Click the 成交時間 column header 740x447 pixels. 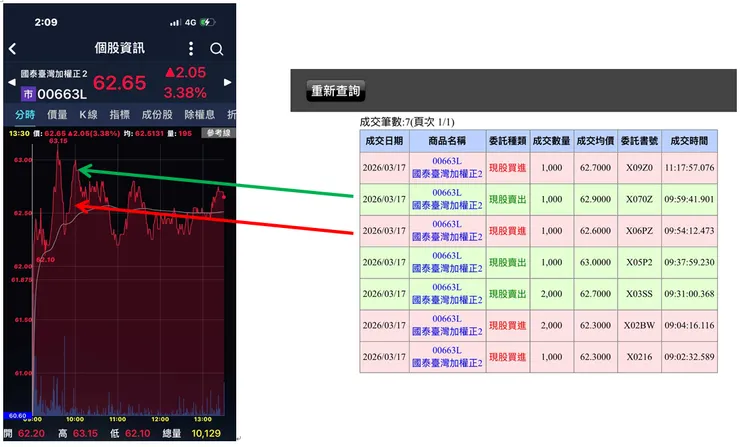pos(690,141)
